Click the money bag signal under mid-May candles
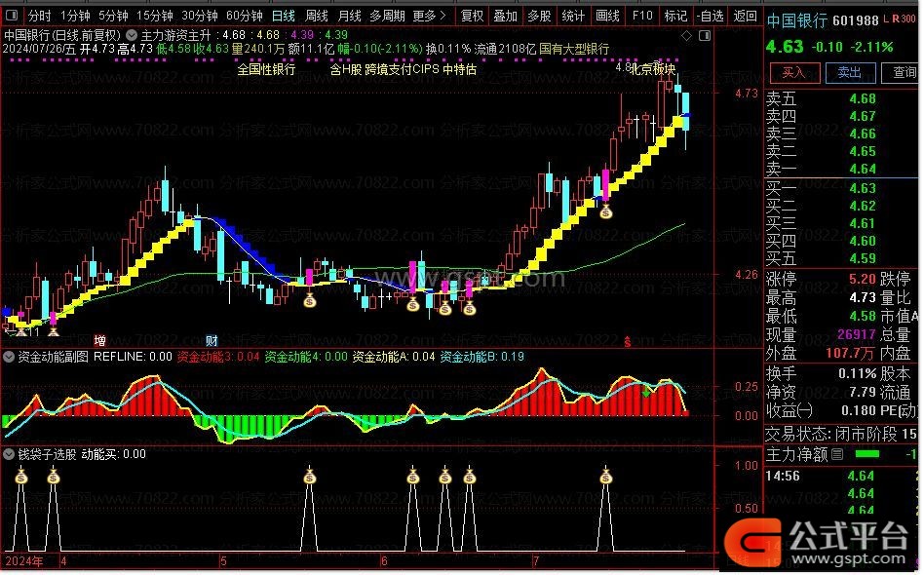Image resolution: width=924 pixels, height=575 pixels. [x=310, y=300]
